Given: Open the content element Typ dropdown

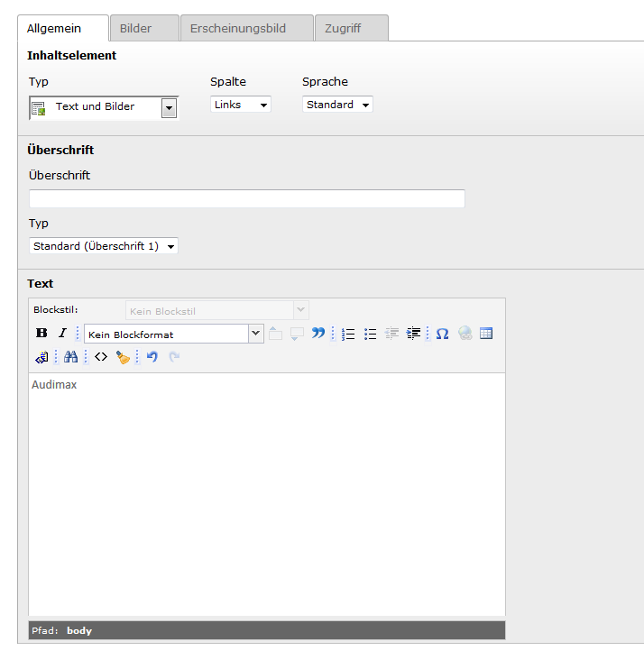Looking at the screenshot, I should point(168,108).
